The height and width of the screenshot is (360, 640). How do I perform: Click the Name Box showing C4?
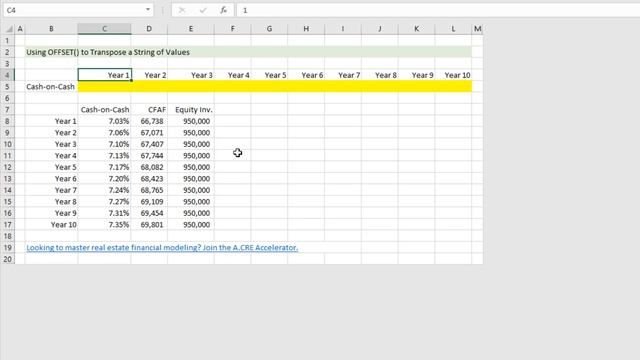point(73,10)
